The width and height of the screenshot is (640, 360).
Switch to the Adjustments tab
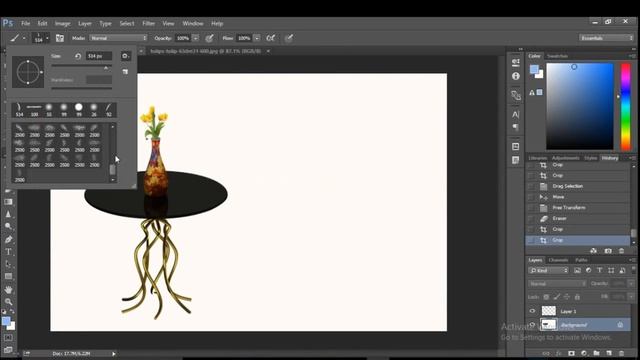pos(565,158)
